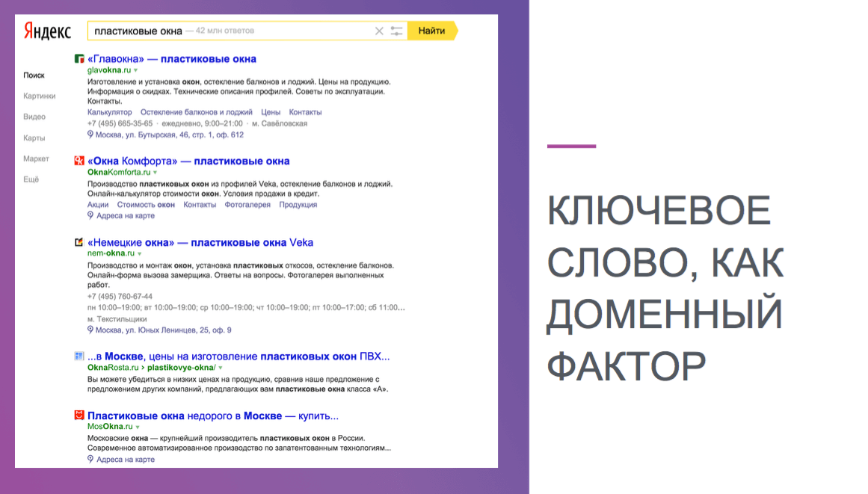Viewport: 868px width, 494px height.
Task: Click the plastikovye-okna/ URL path segment
Action: (182, 367)
